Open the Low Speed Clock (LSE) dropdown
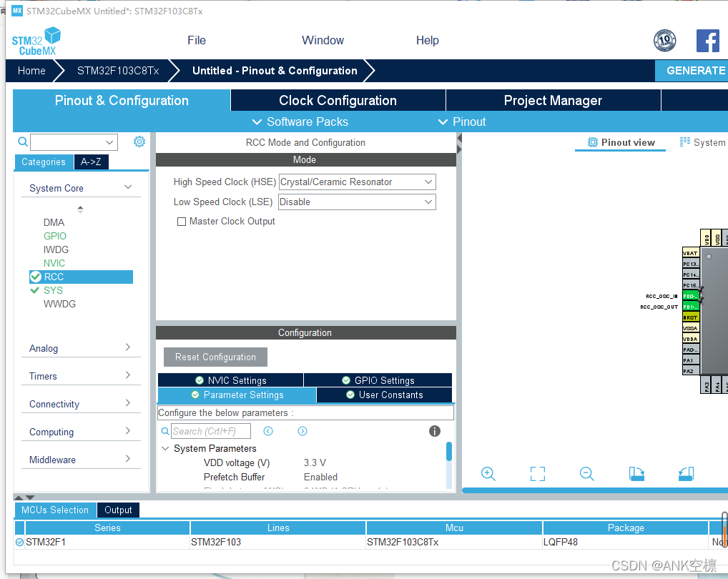The width and height of the screenshot is (728, 579). coord(357,202)
